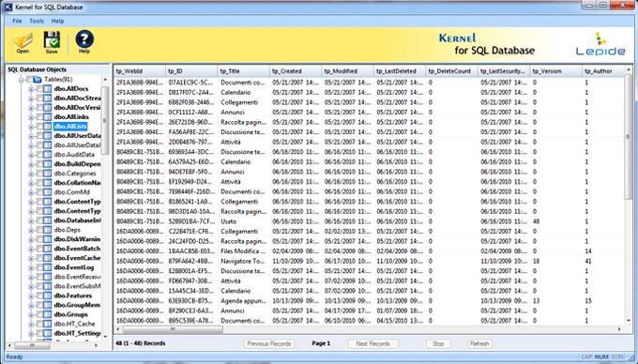This screenshot has width=638, height=364.
Task: Click the table icon beside dbo.Groups
Action: point(47,314)
